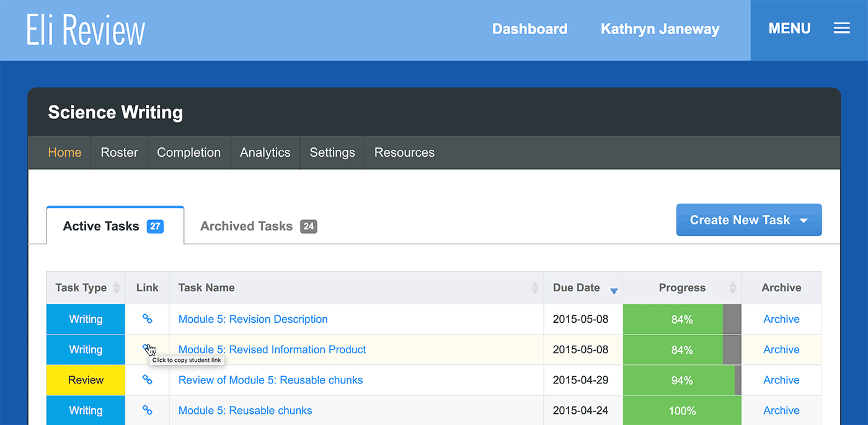Go to the Home tab
868x425 pixels.
point(64,152)
